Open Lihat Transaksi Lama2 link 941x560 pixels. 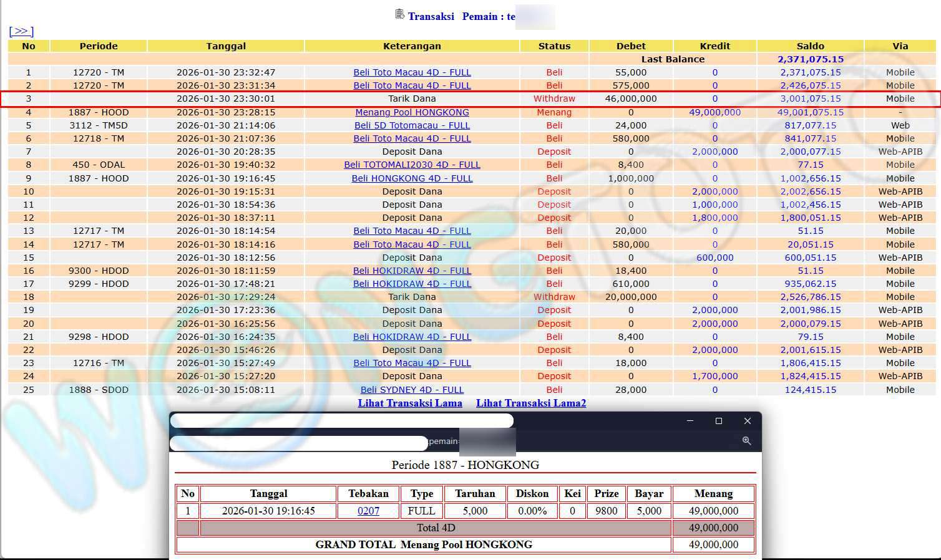coord(531,403)
